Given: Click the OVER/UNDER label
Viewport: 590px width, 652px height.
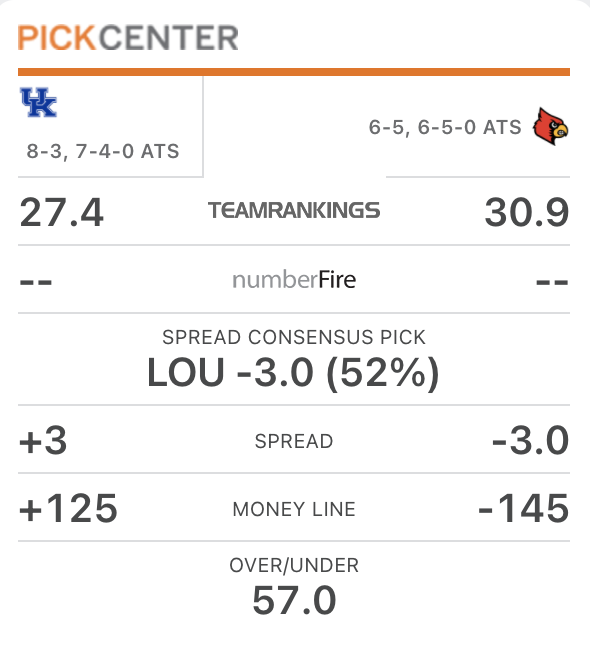Looking at the screenshot, I should (x=294, y=566).
